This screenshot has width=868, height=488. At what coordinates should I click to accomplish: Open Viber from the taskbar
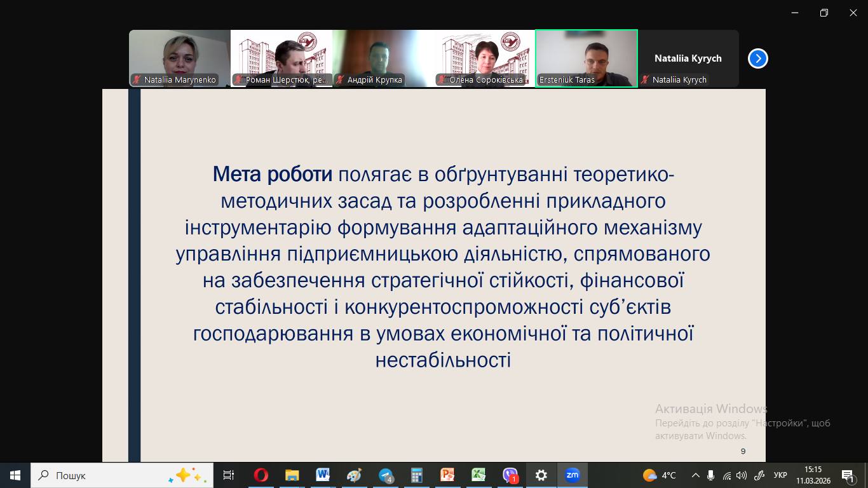[x=510, y=475]
